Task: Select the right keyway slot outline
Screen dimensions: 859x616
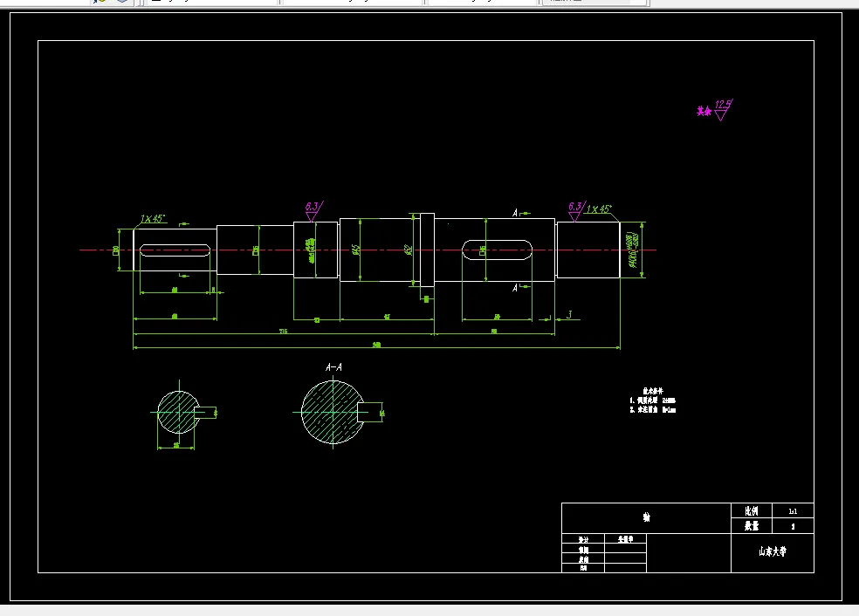Action: pos(497,250)
